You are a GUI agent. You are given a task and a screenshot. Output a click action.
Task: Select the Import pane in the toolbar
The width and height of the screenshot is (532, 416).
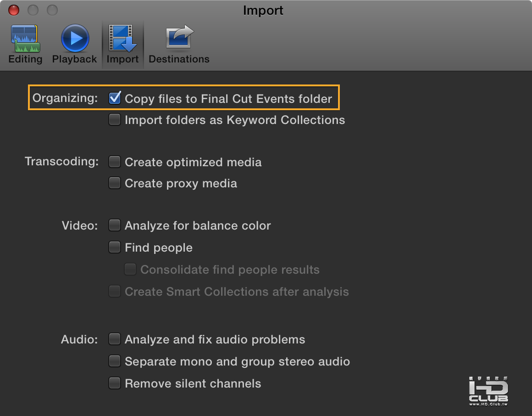[122, 44]
